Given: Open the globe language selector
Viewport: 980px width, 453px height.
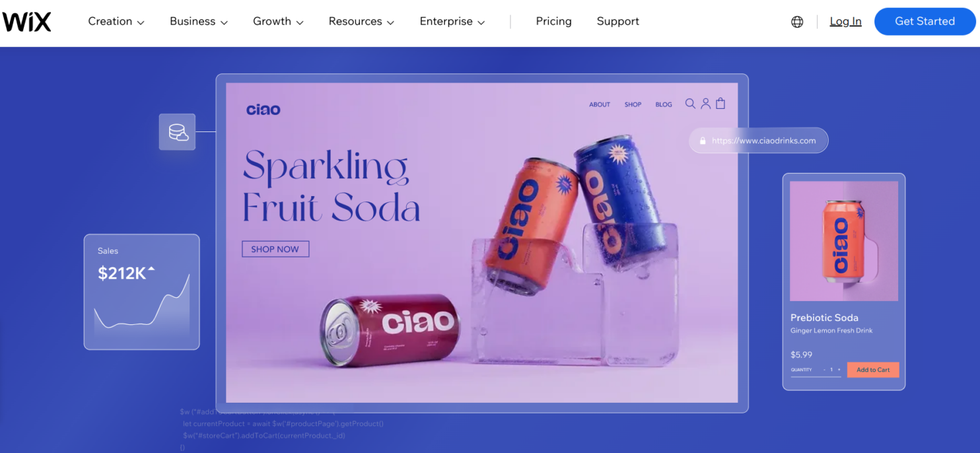Looking at the screenshot, I should tap(797, 22).
